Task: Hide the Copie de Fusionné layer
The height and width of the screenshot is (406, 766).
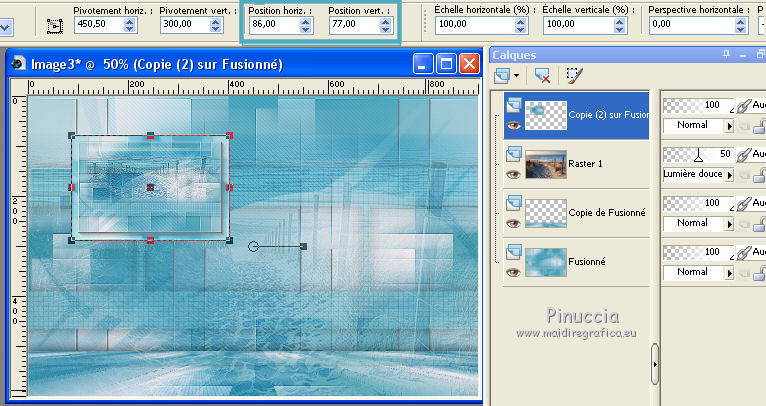Action: coord(513,223)
